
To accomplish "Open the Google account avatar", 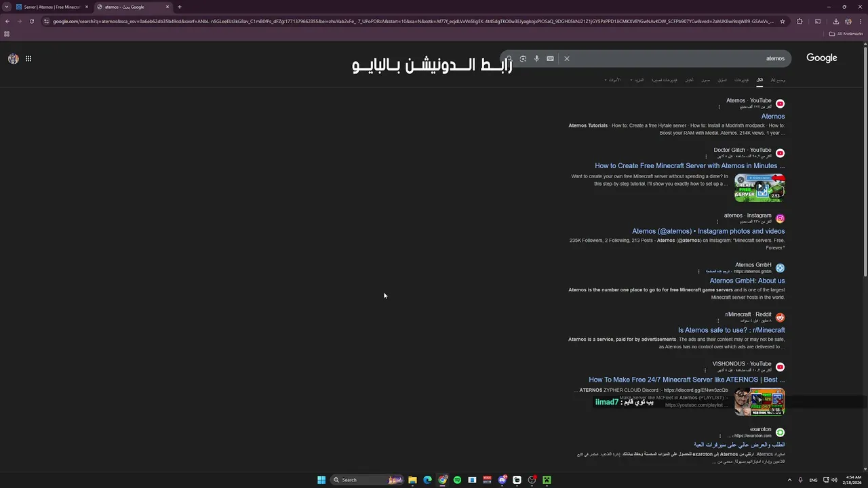I will (x=14, y=59).
